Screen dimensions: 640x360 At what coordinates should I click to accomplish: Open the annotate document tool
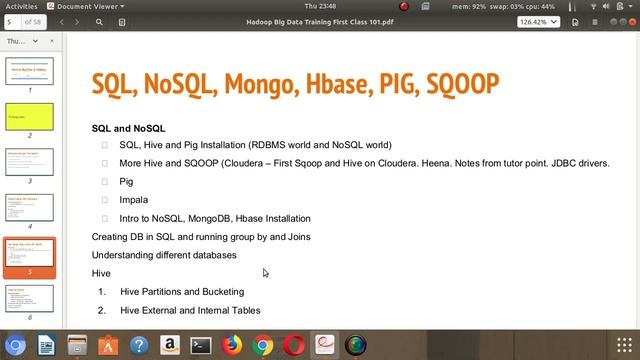(575, 22)
